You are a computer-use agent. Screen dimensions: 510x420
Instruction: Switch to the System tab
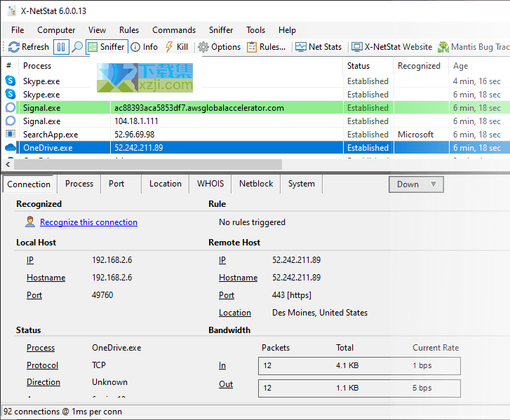(301, 184)
